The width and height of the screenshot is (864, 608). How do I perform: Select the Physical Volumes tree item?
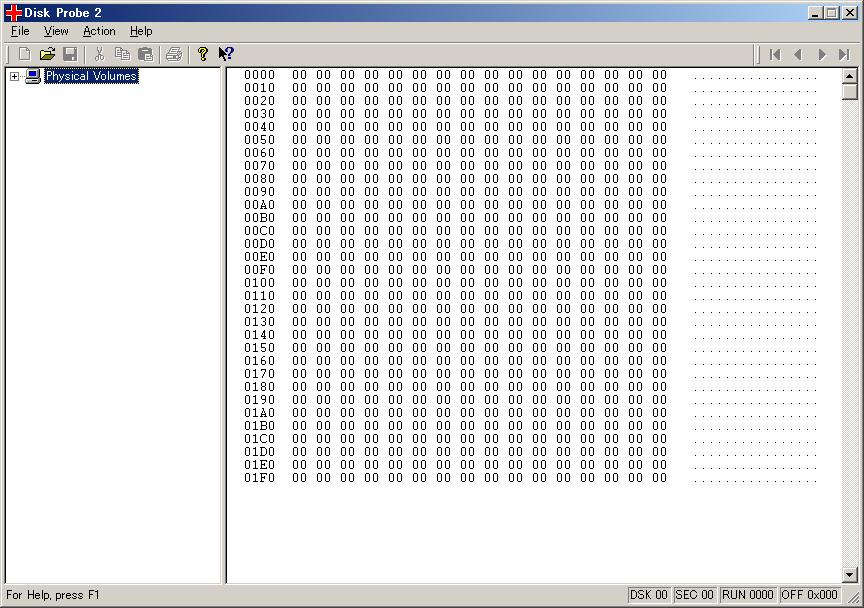tap(91, 76)
